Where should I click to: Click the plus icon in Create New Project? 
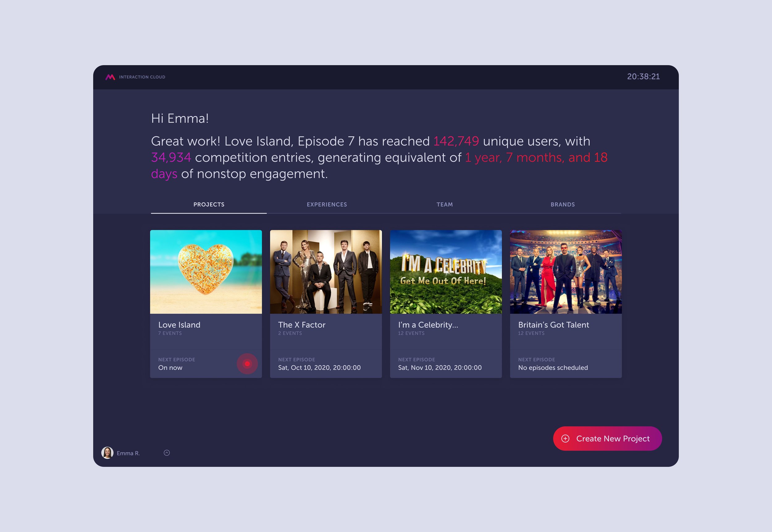[565, 438]
